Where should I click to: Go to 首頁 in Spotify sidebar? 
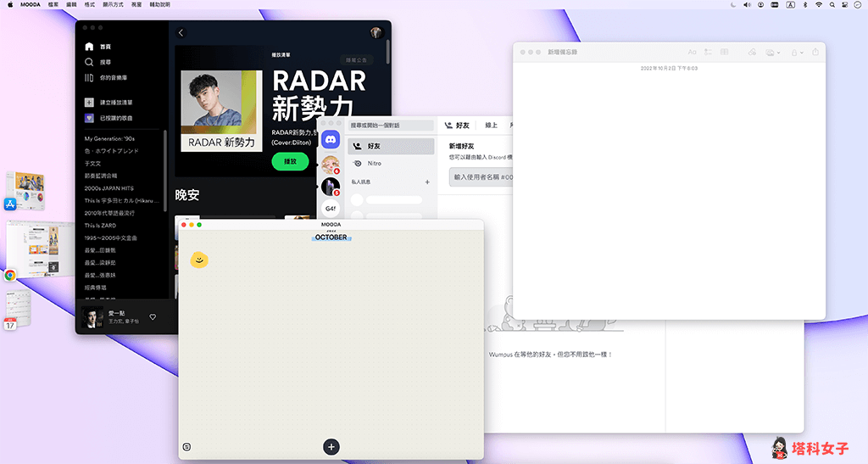(98, 47)
